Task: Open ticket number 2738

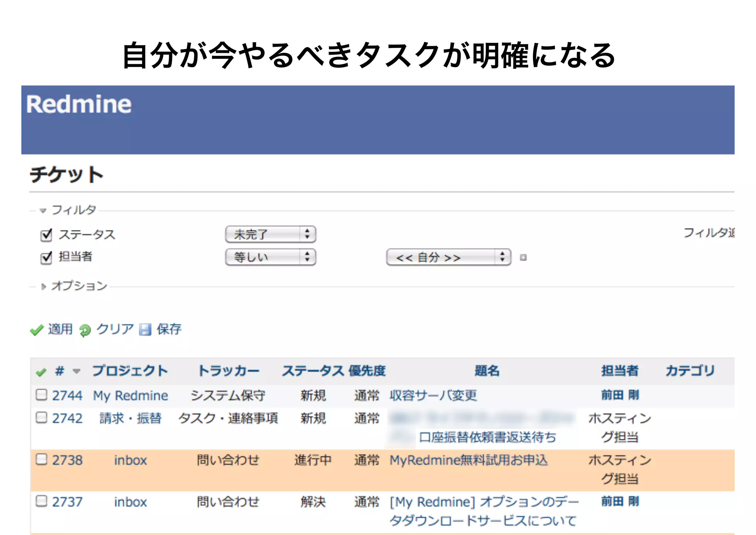Action: pos(67,460)
